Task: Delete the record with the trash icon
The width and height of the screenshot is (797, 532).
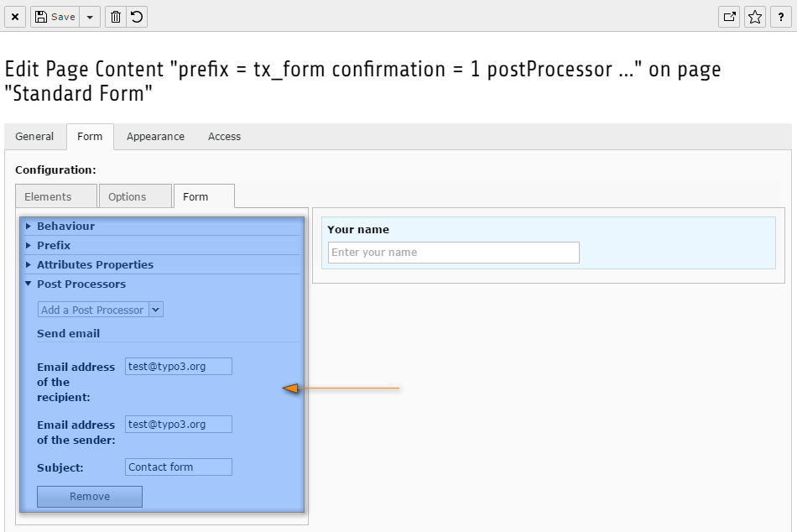Action: pos(116,17)
